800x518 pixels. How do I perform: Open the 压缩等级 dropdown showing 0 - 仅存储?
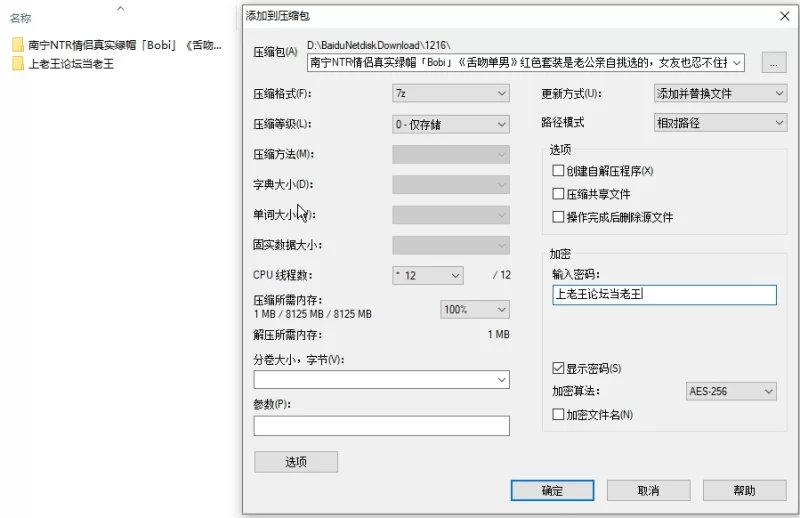pyautogui.click(x=451, y=124)
